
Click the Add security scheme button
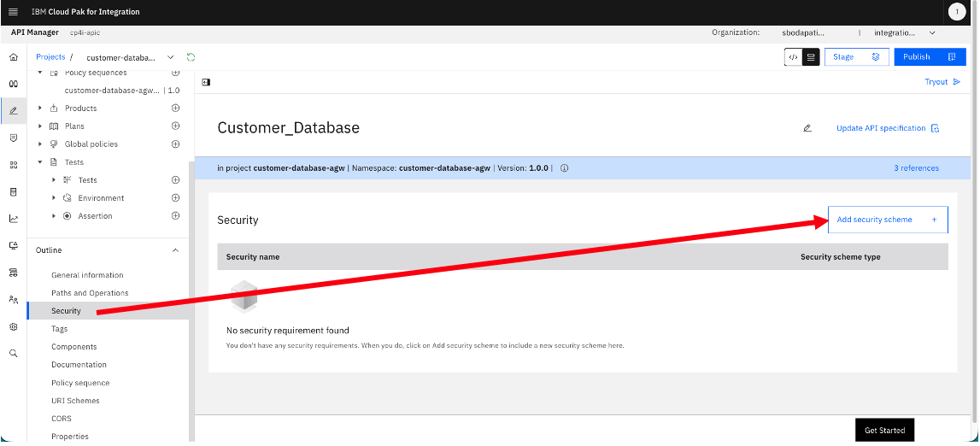888,220
